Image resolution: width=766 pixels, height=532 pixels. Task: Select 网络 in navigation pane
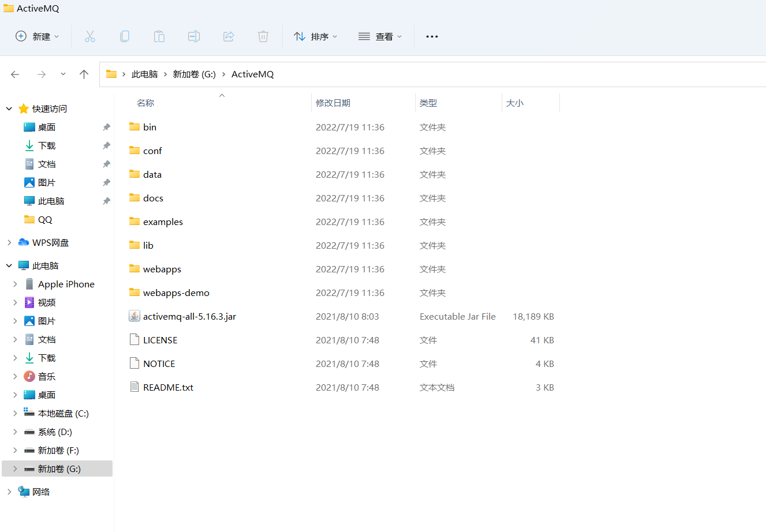click(41, 492)
